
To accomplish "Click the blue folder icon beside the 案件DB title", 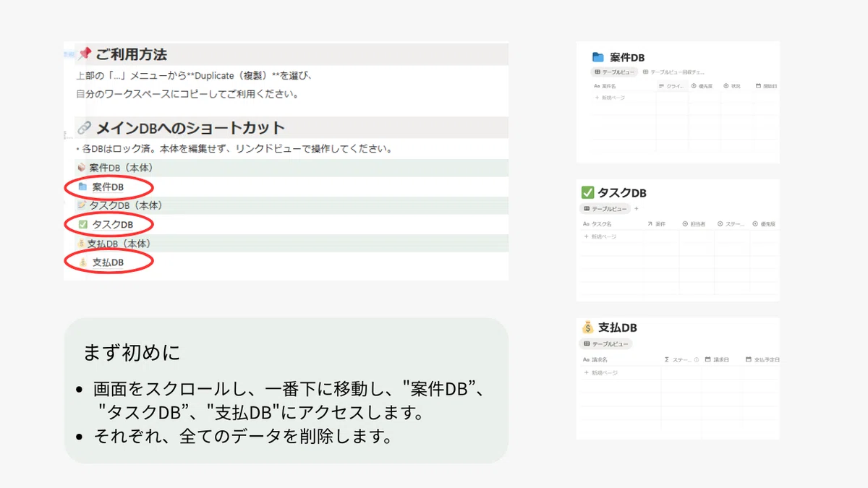I will [597, 57].
